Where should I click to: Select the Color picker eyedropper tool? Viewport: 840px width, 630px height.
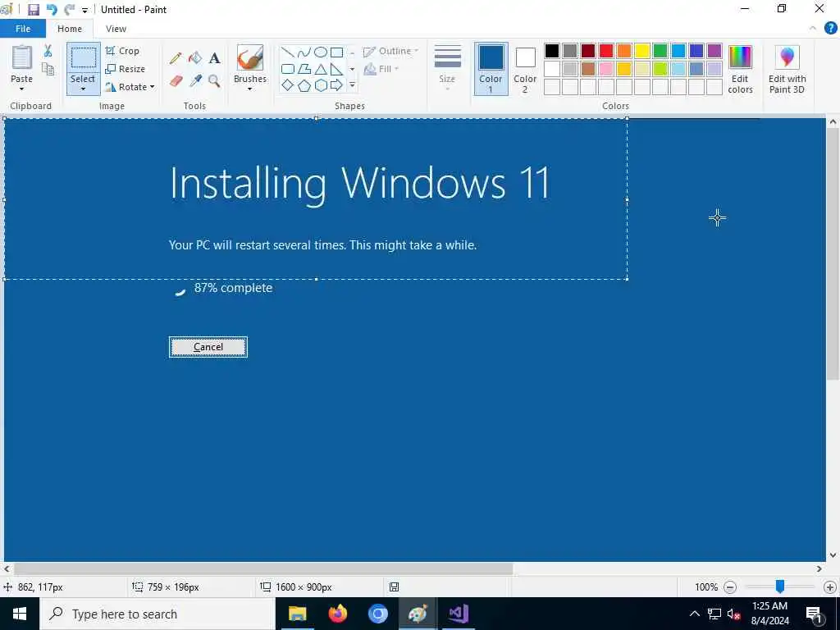(x=195, y=81)
